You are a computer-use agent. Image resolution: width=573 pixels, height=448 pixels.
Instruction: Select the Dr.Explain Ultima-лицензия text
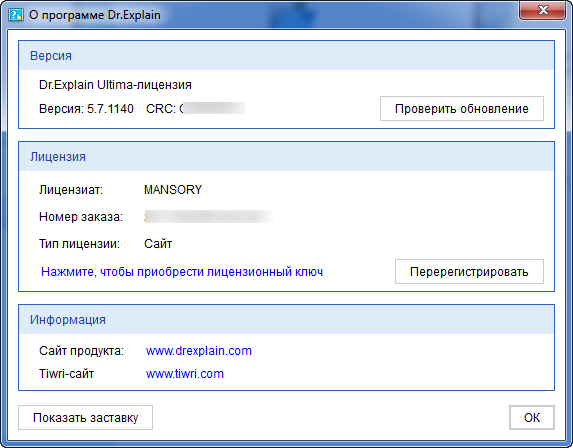[x=115, y=85]
